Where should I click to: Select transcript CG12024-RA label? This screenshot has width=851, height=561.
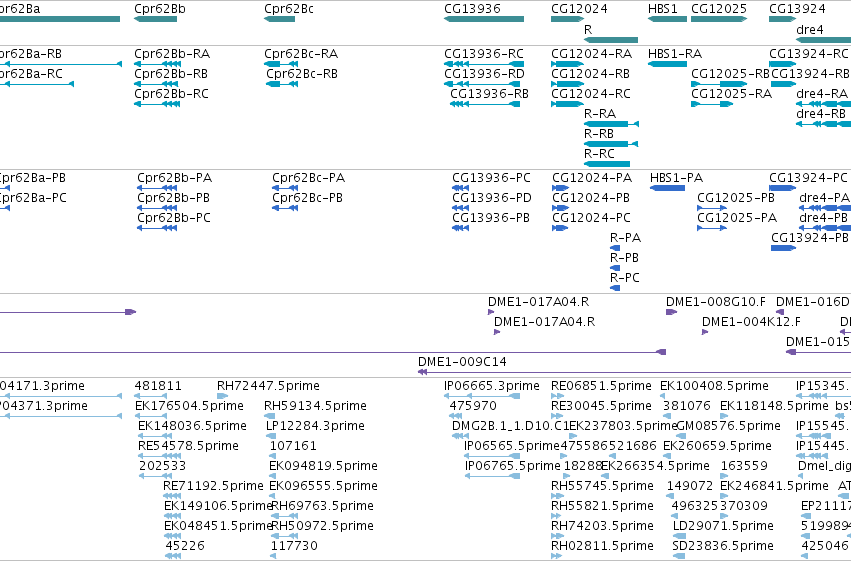tap(592, 54)
